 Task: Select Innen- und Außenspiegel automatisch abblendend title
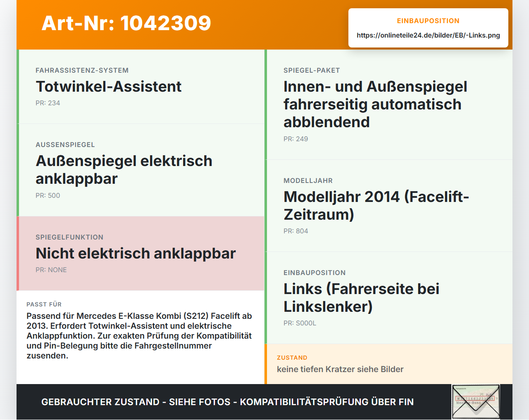[375, 104]
